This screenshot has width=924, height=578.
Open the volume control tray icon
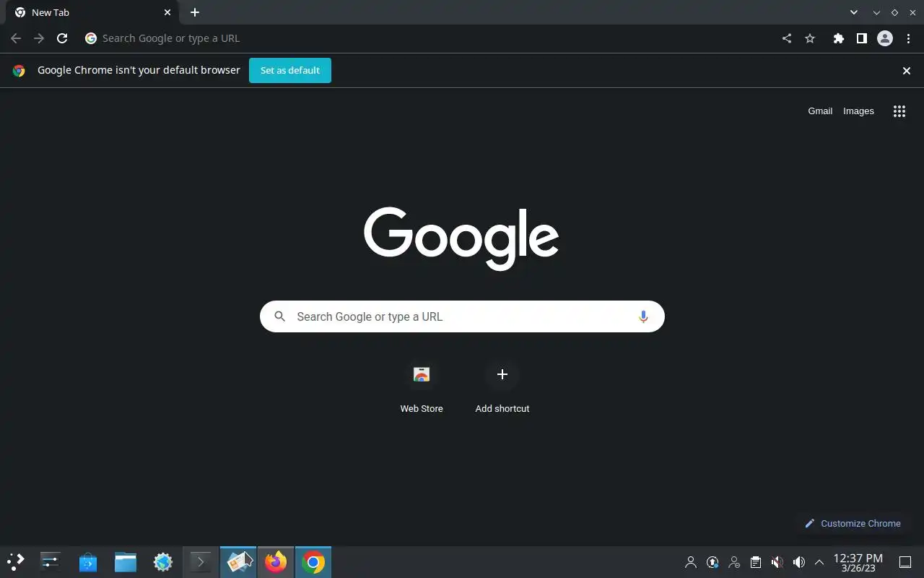(x=799, y=562)
